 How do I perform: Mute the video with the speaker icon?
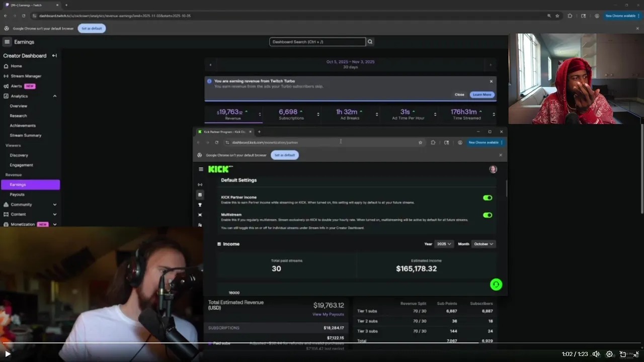tap(596, 354)
